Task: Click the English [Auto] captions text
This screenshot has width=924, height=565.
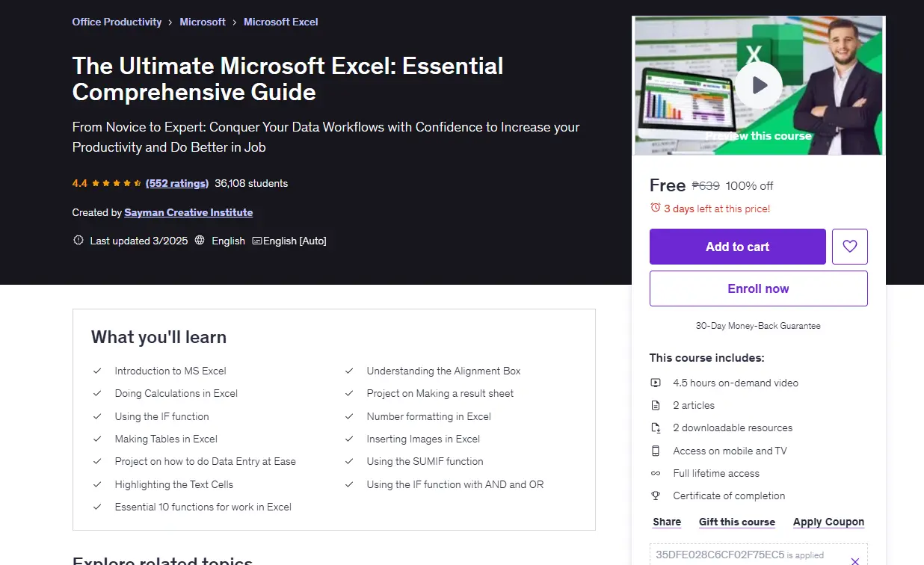Action: point(295,241)
